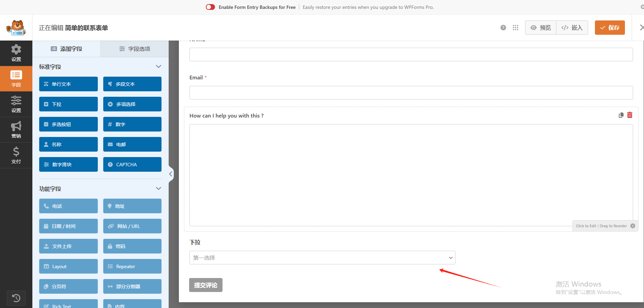
Task: Collapse the 功能字段 section
Action: 158,188
